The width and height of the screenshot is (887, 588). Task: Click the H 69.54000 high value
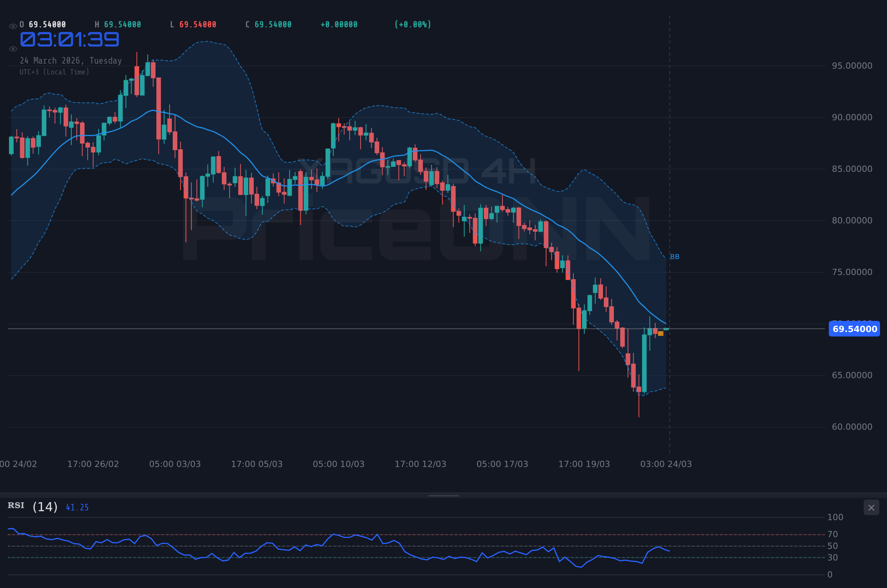[x=117, y=24]
